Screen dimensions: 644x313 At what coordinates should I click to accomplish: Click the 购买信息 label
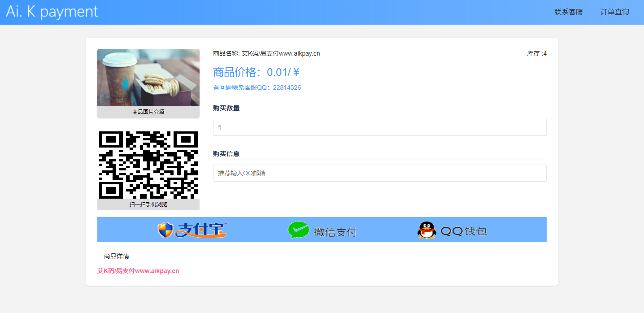coord(226,154)
